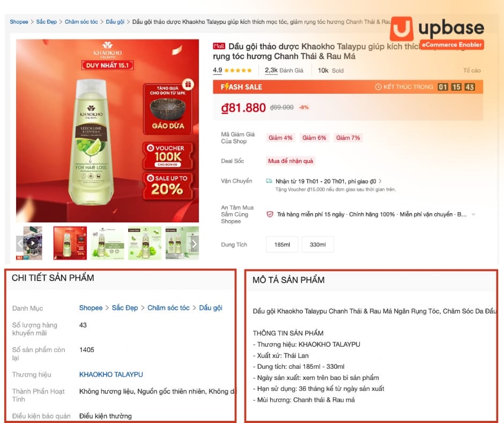
Task: Expand shipping options next to phí giao ₫0
Action: point(380,181)
